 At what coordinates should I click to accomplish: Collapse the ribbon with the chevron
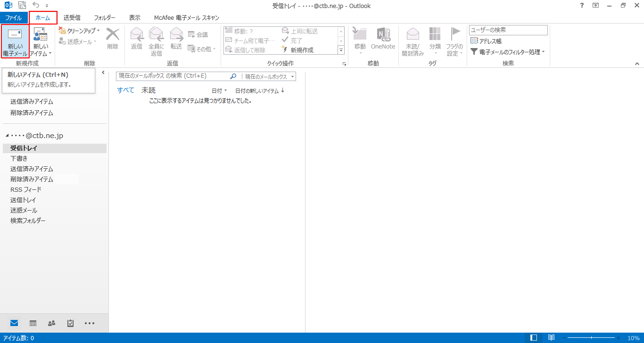tap(637, 64)
